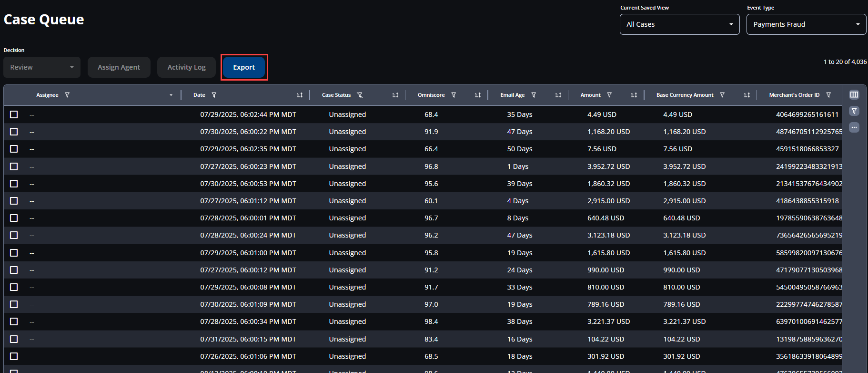Click the date 07/27/2025, 06:00:12 PM MDT

point(248,270)
